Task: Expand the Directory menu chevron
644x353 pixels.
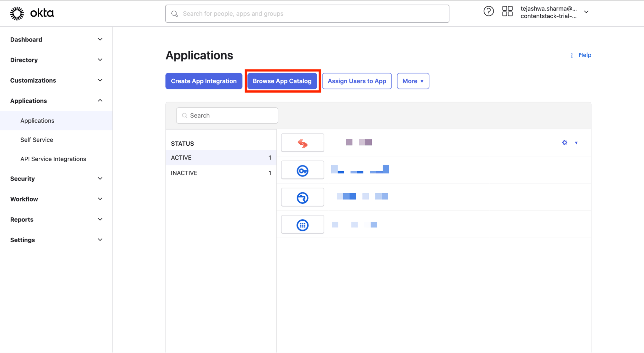Action: [100, 60]
